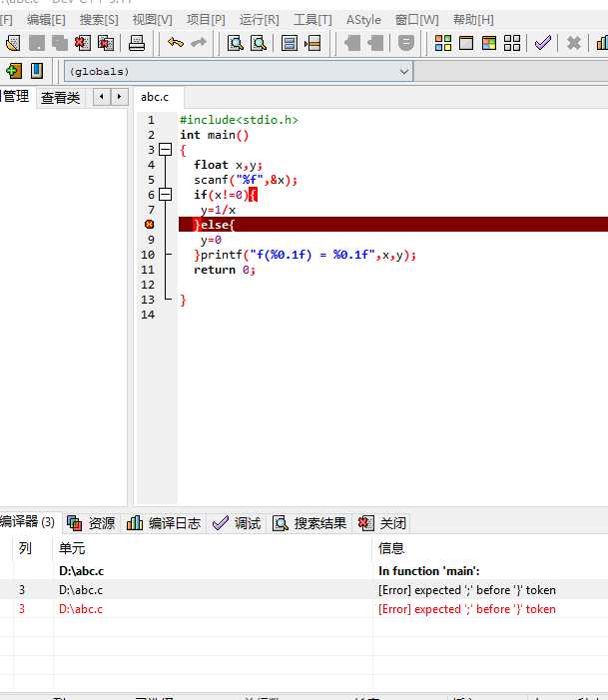Click the Save All stacked disks icon

click(x=59, y=43)
